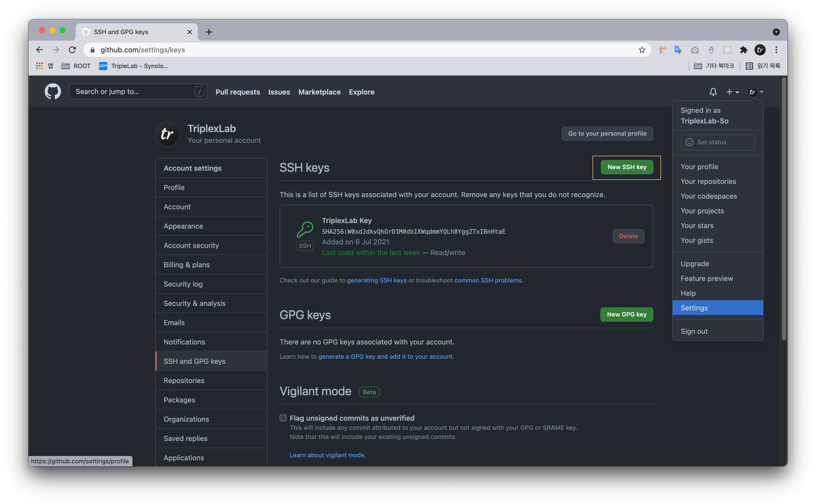The image size is (816, 504).
Task: Click the Set status button
Action: pos(717,142)
